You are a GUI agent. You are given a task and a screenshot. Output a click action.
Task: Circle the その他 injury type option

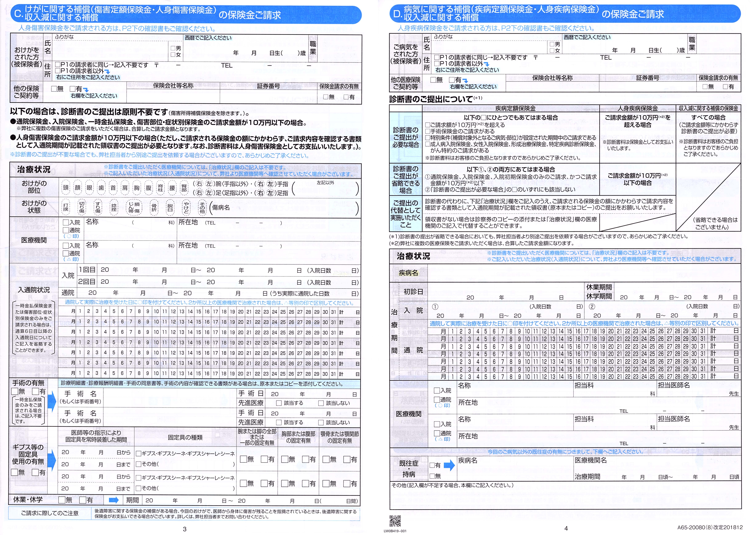(202, 207)
